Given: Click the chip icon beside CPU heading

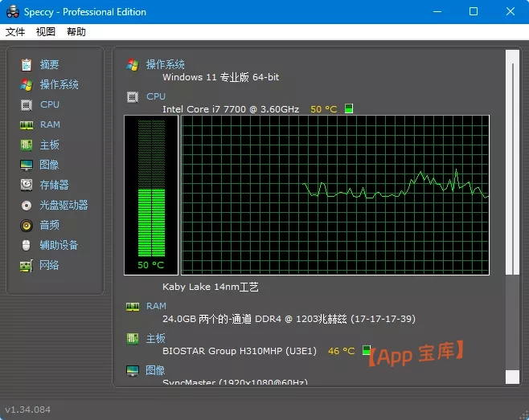Looking at the screenshot, I should [133, 97].
